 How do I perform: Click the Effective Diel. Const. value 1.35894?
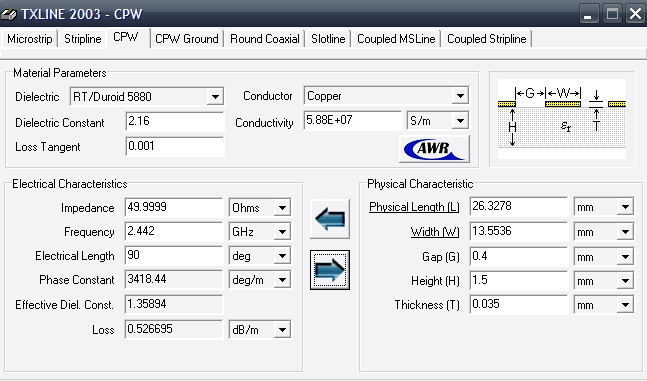(x=174, y=304)
